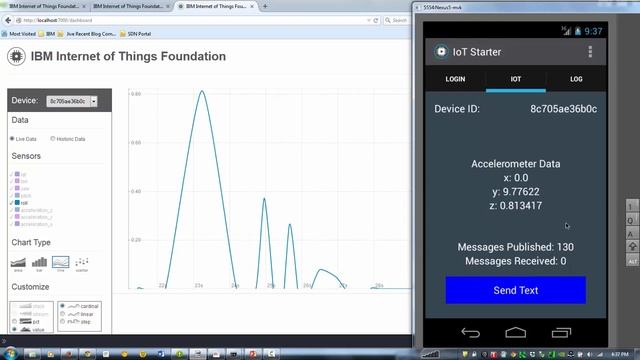This screenshot has height=360, width=640.
Task: Click the 'Customize' section heading
Action: pos(30,287)
